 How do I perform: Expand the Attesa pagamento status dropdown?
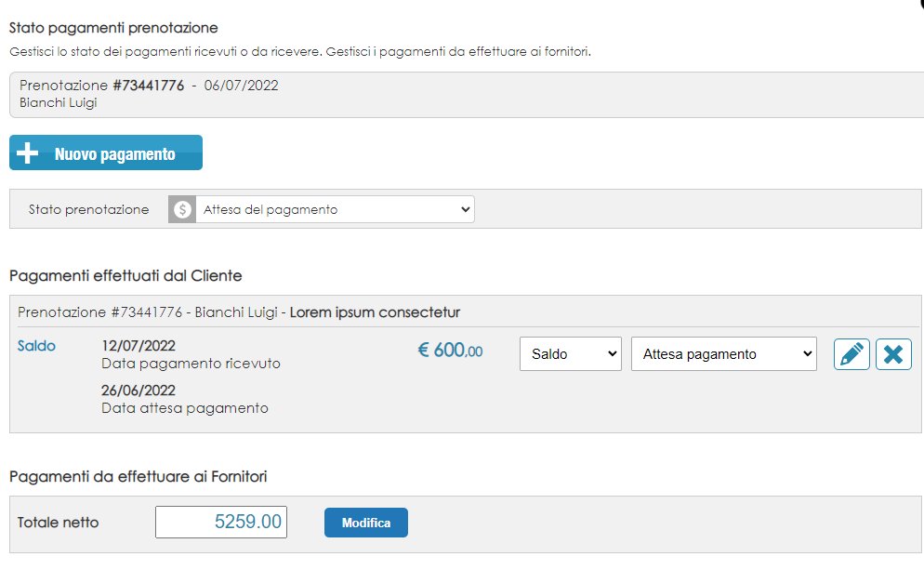[x=723, y=353]
